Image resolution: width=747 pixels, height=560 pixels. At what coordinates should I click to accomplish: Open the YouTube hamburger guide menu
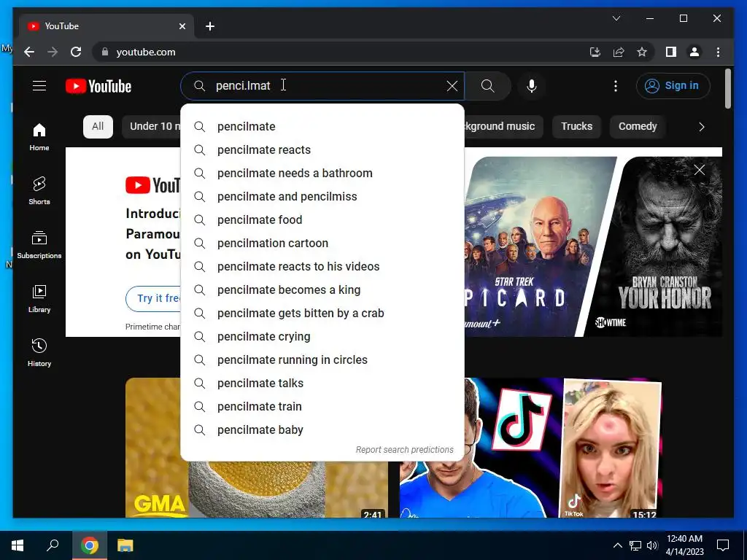(x=39, y=86)
